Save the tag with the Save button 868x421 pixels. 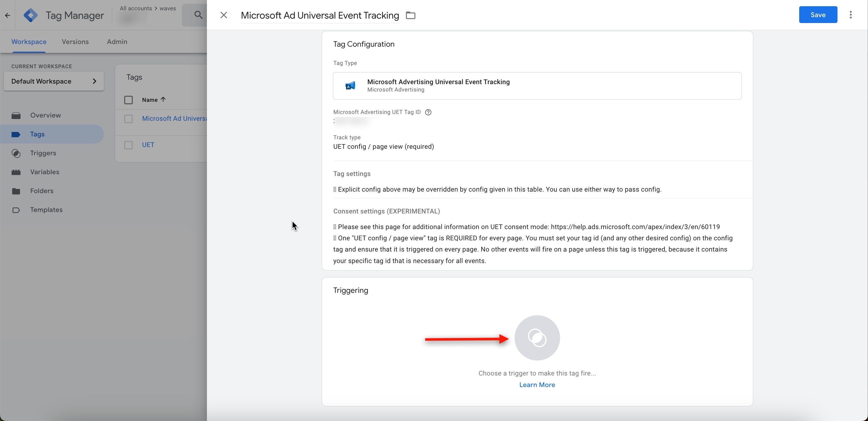[x=818, y=14]
